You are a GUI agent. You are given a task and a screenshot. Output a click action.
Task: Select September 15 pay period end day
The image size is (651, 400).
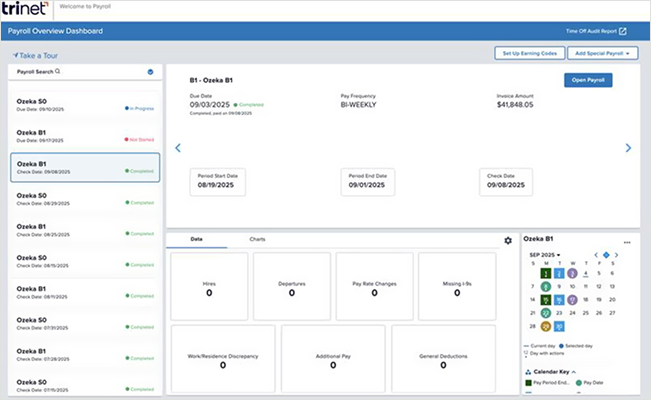click(x=546, y=299)
